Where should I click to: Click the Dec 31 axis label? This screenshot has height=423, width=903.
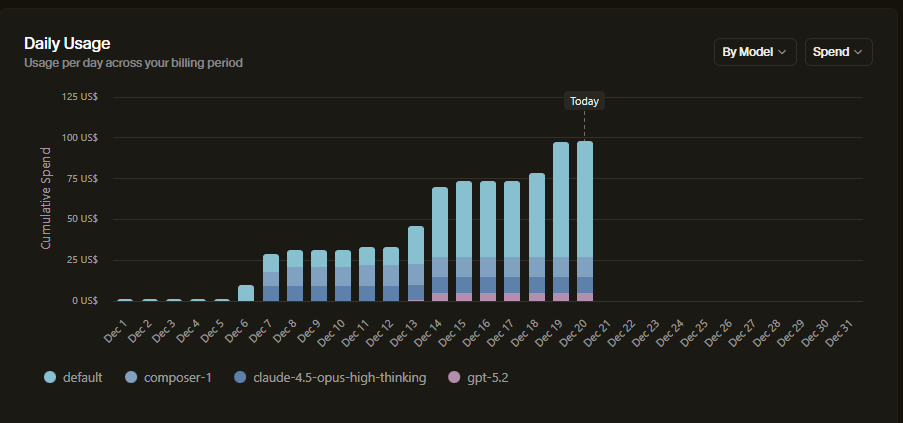[840, 331]
